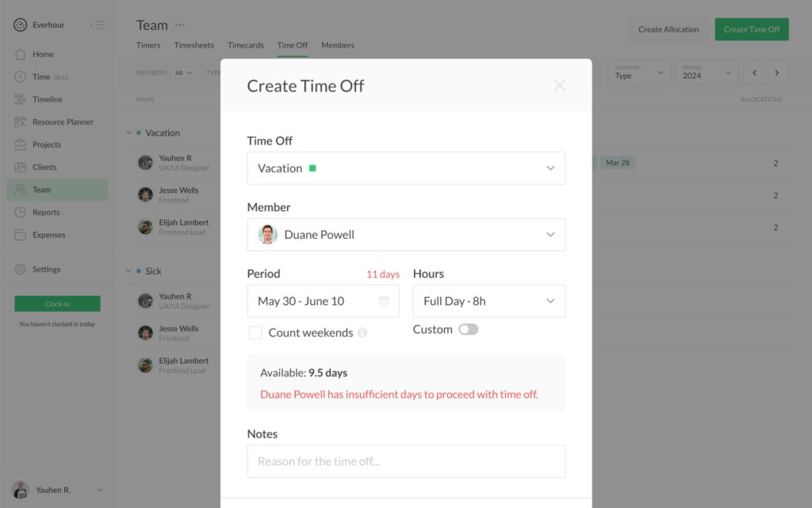Image resolution: width=812 pixels, height=508 pixels.
Task: Collapse the sidebar with the menu toggle icon
Action: coord(98,25)
